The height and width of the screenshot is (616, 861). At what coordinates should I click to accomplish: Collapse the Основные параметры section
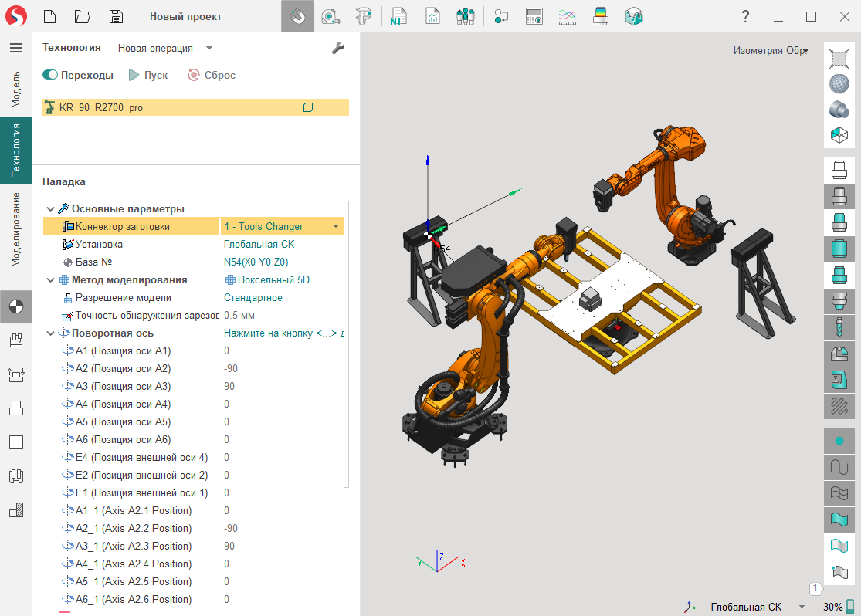click(x=51, y=209)
